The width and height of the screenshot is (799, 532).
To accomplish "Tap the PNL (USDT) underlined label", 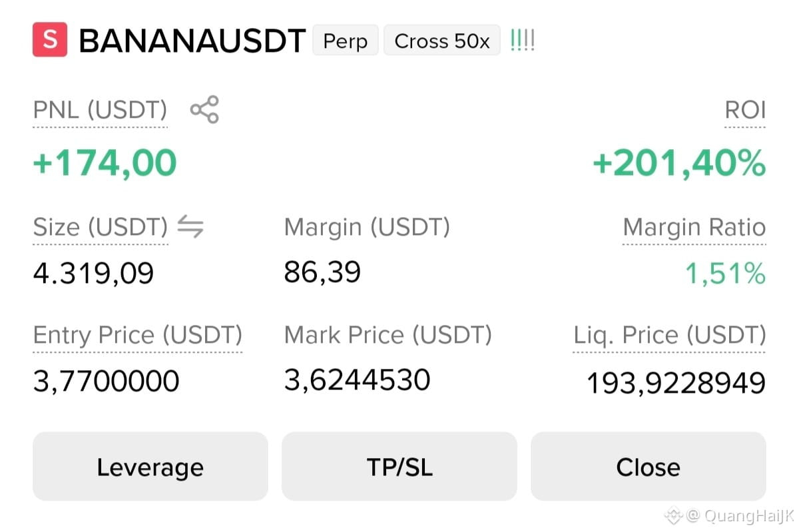I will click(x=100, y=110).
